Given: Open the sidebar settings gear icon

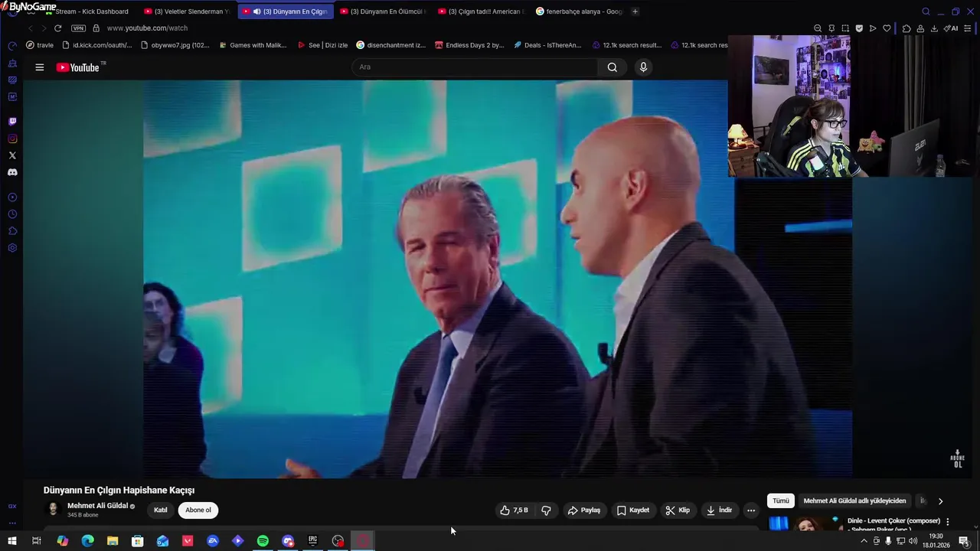Looking at the screenshot, I should coord(12,248).
